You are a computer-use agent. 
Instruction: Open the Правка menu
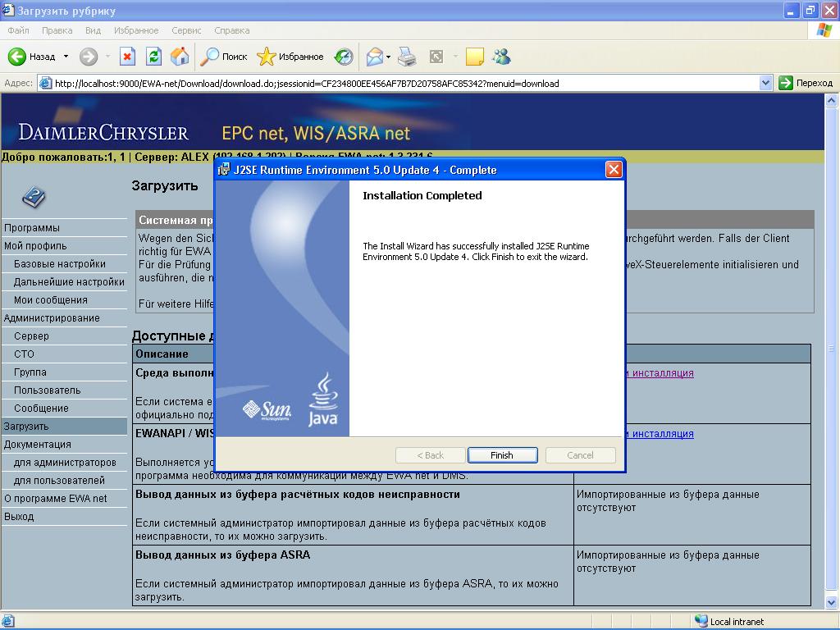pyautogui.click(x=57, y=30)
